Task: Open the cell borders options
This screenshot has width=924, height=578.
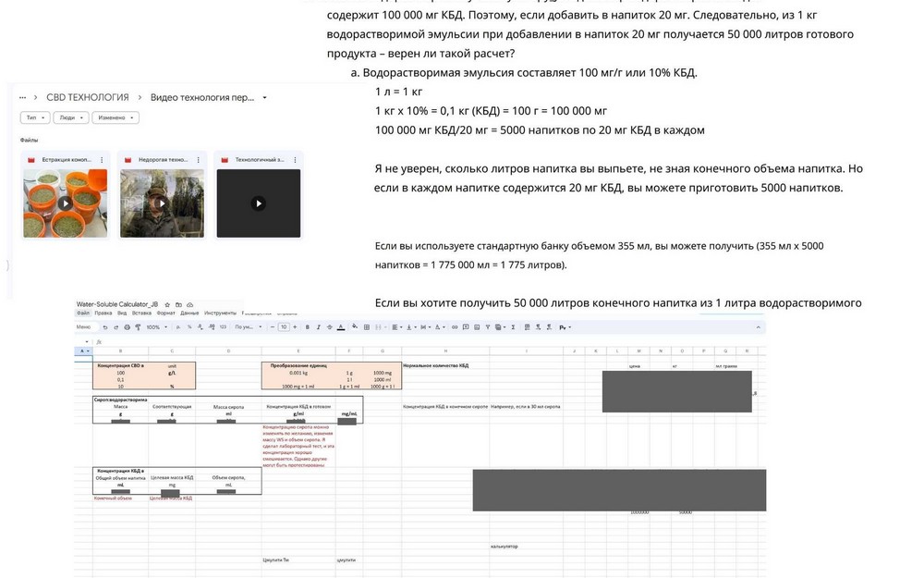Action: (367, 327)
